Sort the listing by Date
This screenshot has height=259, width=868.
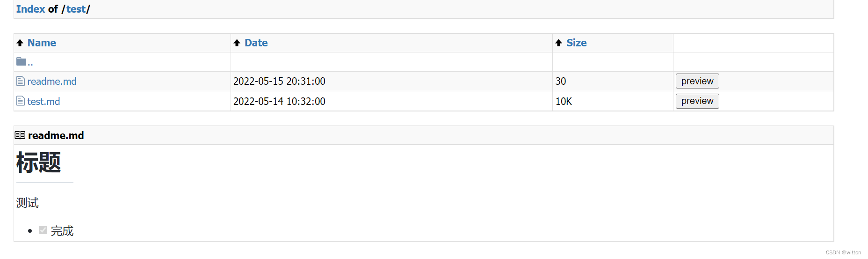point(256,43)
